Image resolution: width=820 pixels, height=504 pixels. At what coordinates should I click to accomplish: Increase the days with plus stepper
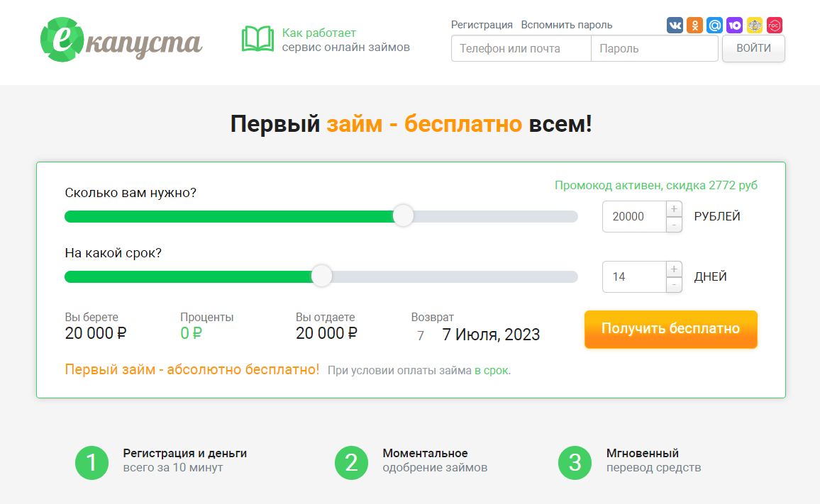click(x=674, y=269)
